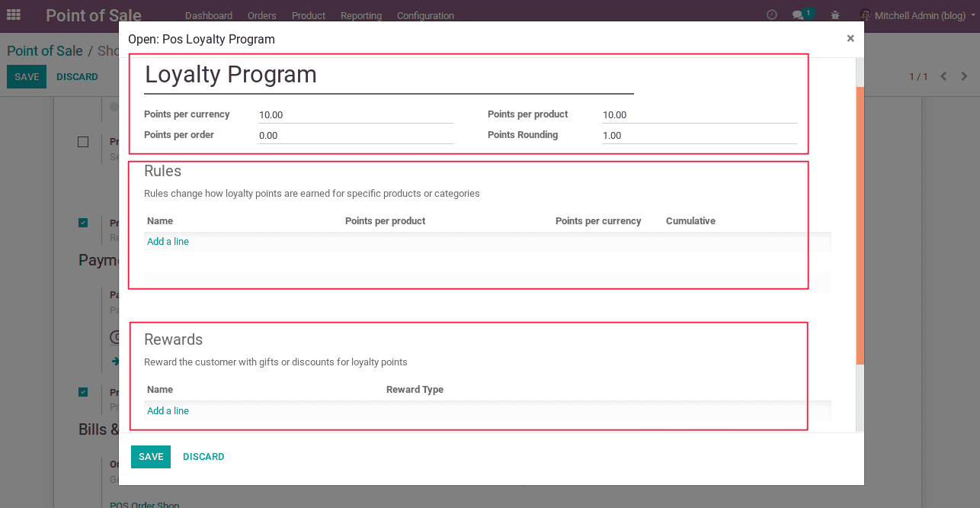Sort Rules by Cumulative column
Screen dimensions: 980x508
[690, 221]
